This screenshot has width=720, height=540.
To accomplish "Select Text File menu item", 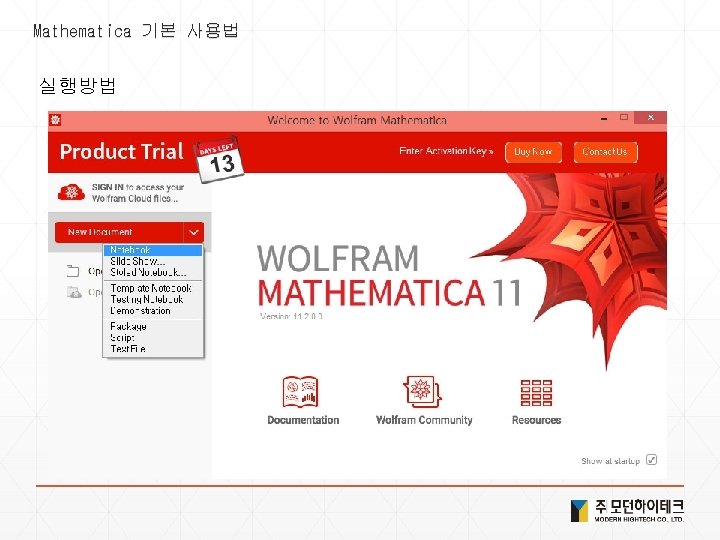I will click(x=153, y=349).
